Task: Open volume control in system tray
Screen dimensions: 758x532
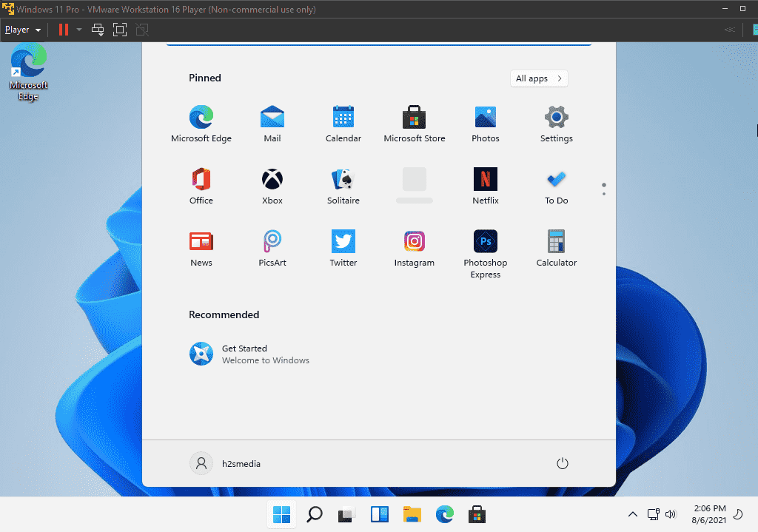Action: [671, 514]
